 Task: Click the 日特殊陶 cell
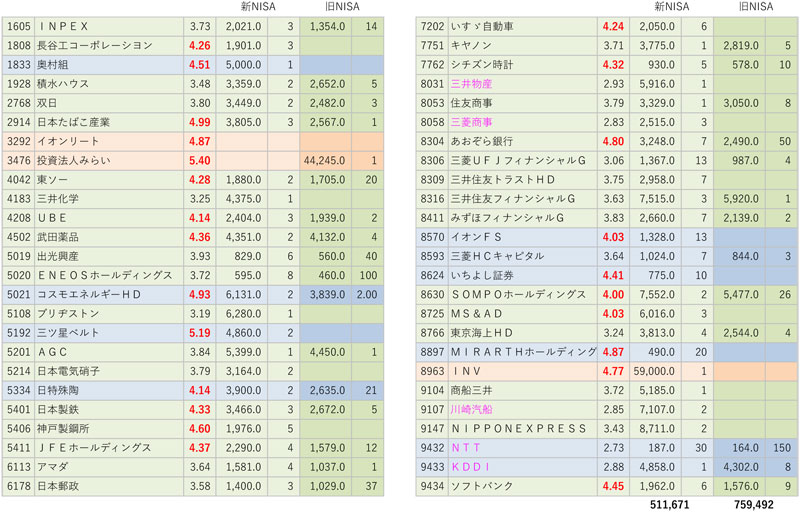[109, 390]
